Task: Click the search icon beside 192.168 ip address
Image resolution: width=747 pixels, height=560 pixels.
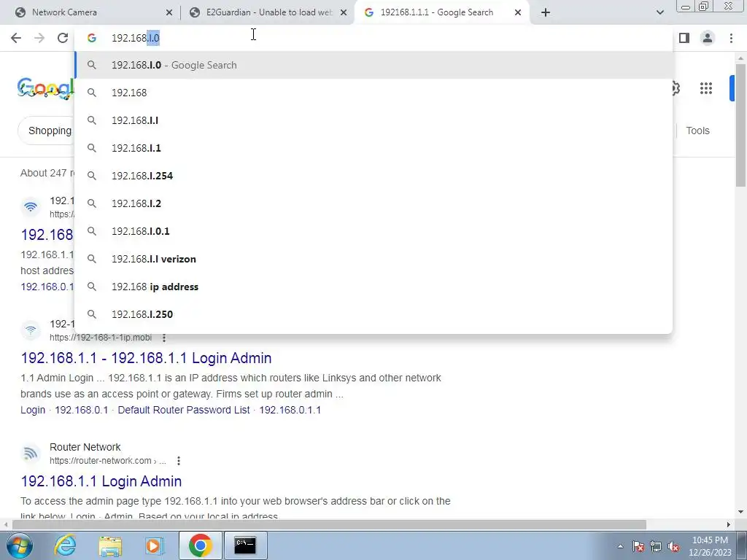Action: [92, 287]
